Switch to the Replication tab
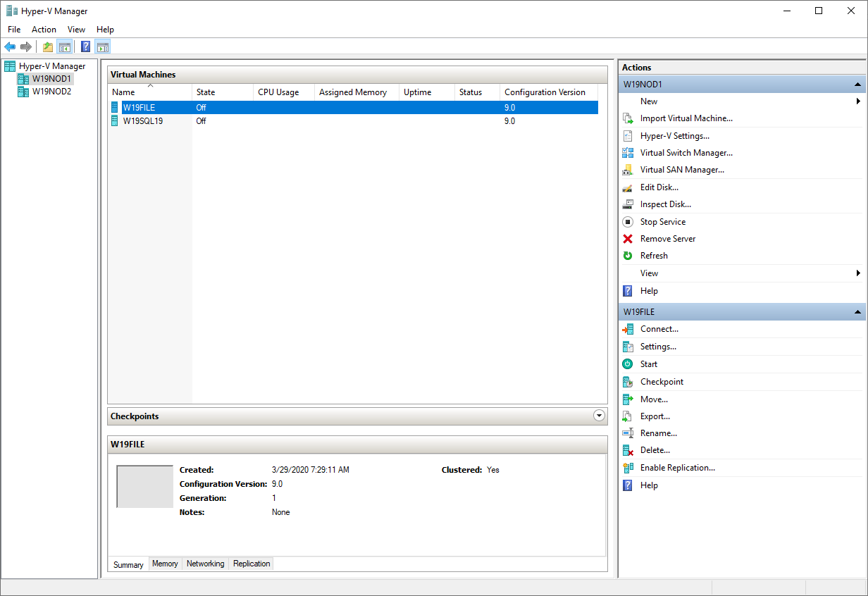Image resolution: width=868 pixels, height=596 pixels. point(252,564)
